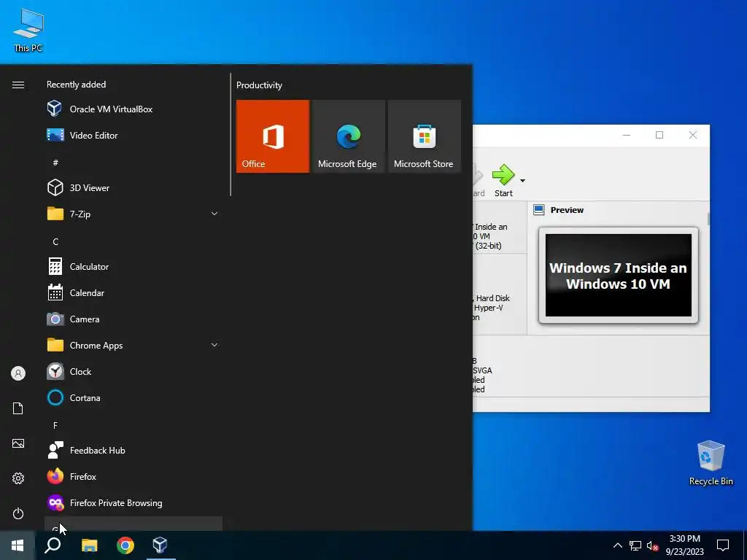Click the 'Productivity' group title

click(x=259, y=85)
